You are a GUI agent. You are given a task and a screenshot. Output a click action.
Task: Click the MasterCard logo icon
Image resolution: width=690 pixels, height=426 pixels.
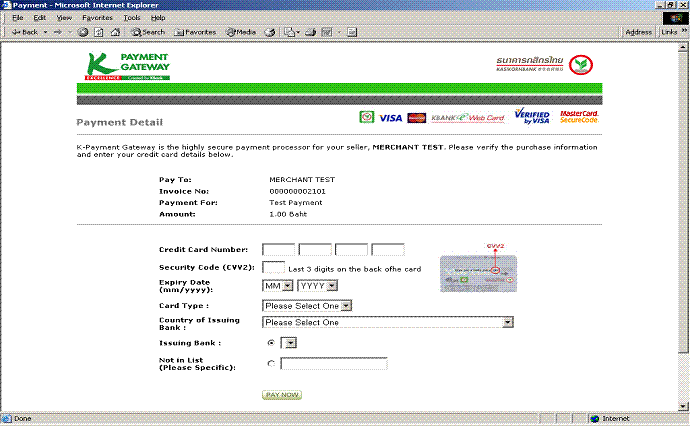click(x=416, y=118)
